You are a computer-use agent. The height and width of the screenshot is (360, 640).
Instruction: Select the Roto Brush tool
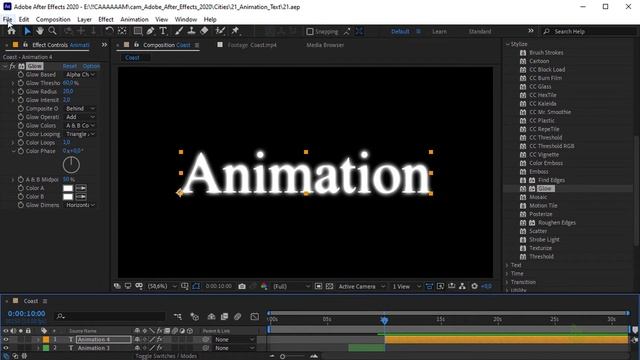click(x=220, y=31)
